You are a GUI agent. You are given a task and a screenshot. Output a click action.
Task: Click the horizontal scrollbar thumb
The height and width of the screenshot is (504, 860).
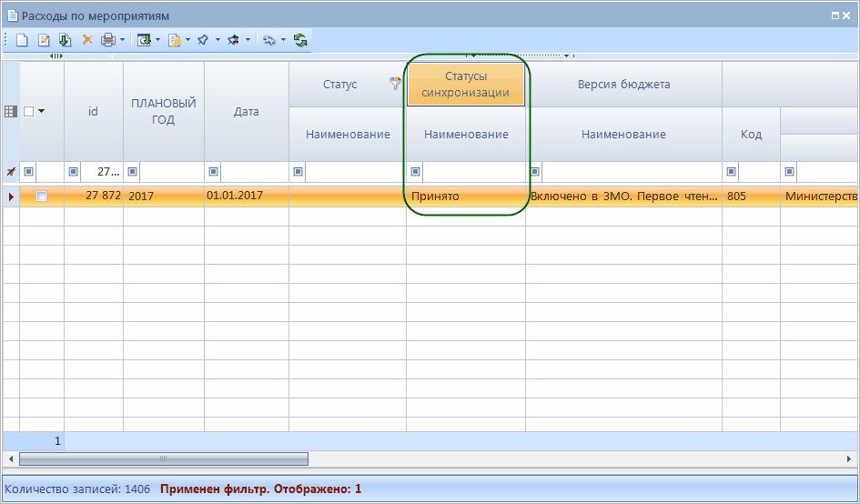(164, 459)
